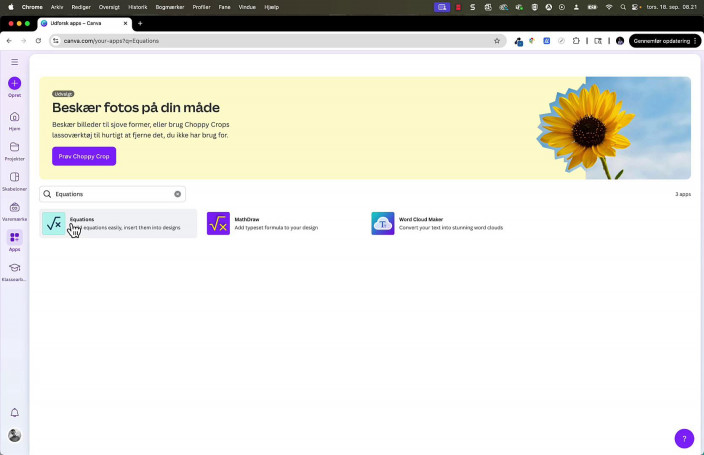This screenshot has height=455, width=704.
Task: Open the Word Cloud Maker app icon
Action: (x=382, y=223)
